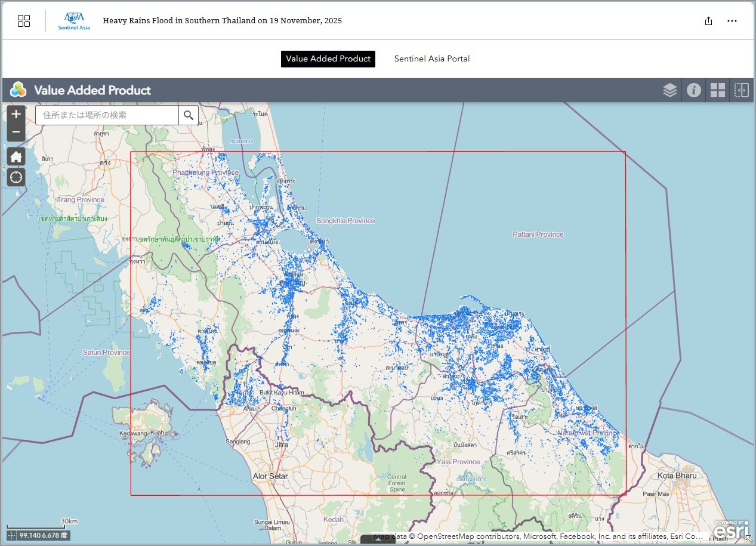Screen dimensions: 756x546
Task: Zoom in on the map
Action: point(16,114)
